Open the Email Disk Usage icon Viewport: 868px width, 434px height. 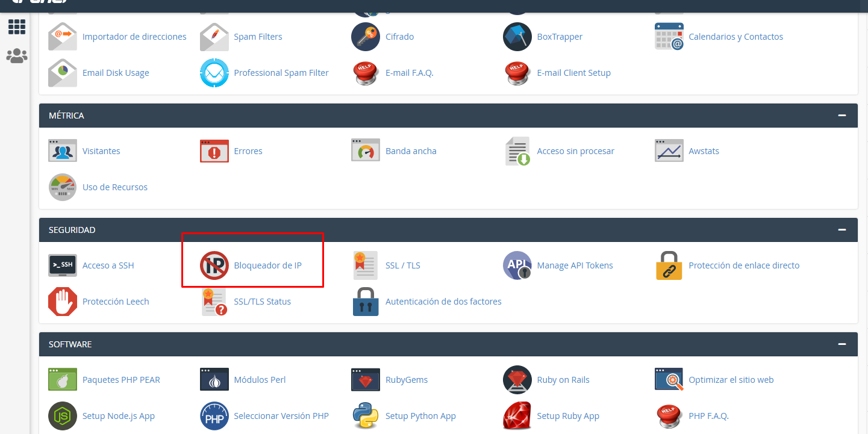tap(63, 73)
